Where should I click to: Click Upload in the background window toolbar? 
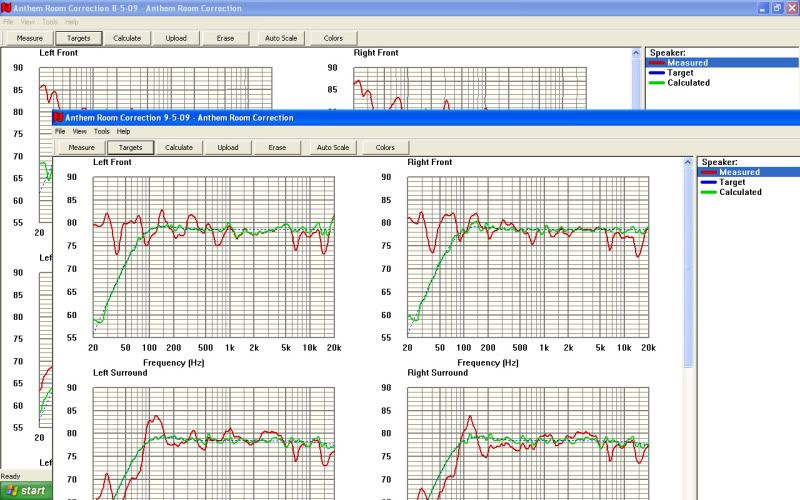point(176,38)
